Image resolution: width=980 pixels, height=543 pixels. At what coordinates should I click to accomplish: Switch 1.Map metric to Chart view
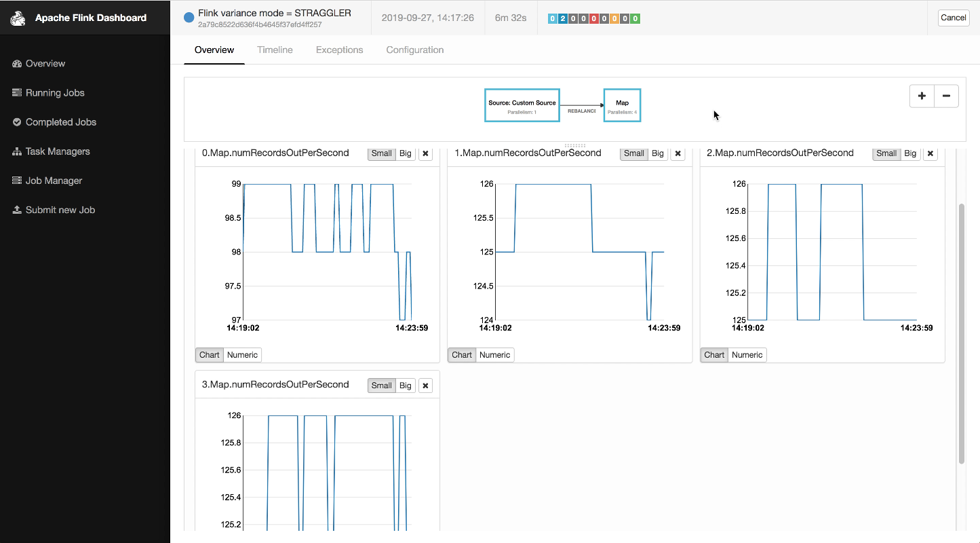click(462, 355)
